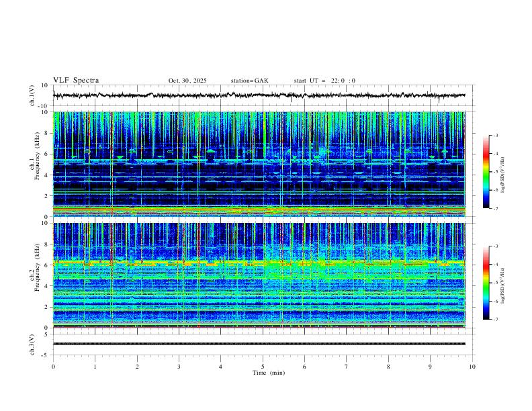532x411 pixels.
Task: Click time axis tick label "3"
Action: pyautogui.click(x=179, y=367)
